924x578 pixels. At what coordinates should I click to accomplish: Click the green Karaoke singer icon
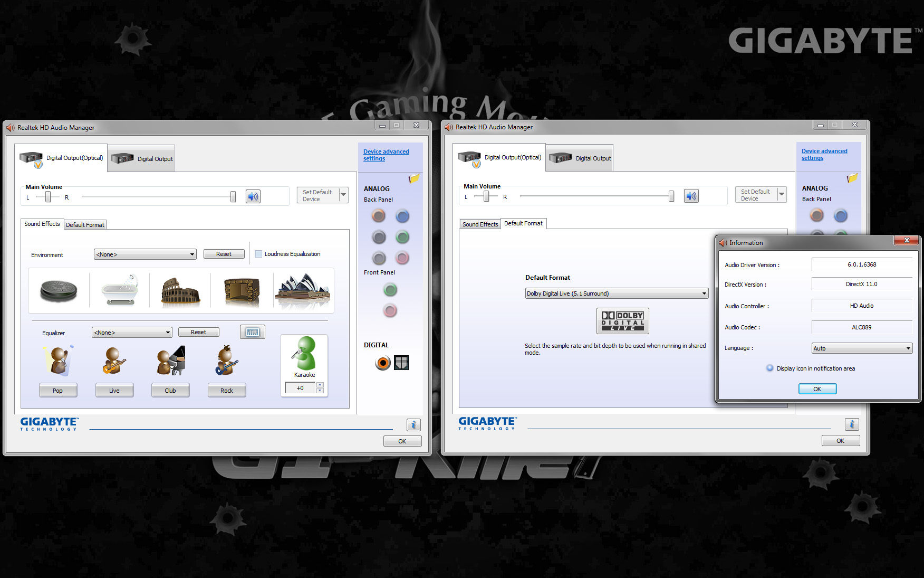(x=304, y=353)
